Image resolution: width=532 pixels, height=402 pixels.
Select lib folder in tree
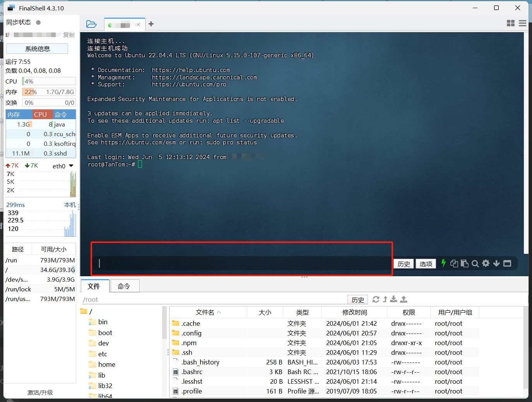pos(97,375)
